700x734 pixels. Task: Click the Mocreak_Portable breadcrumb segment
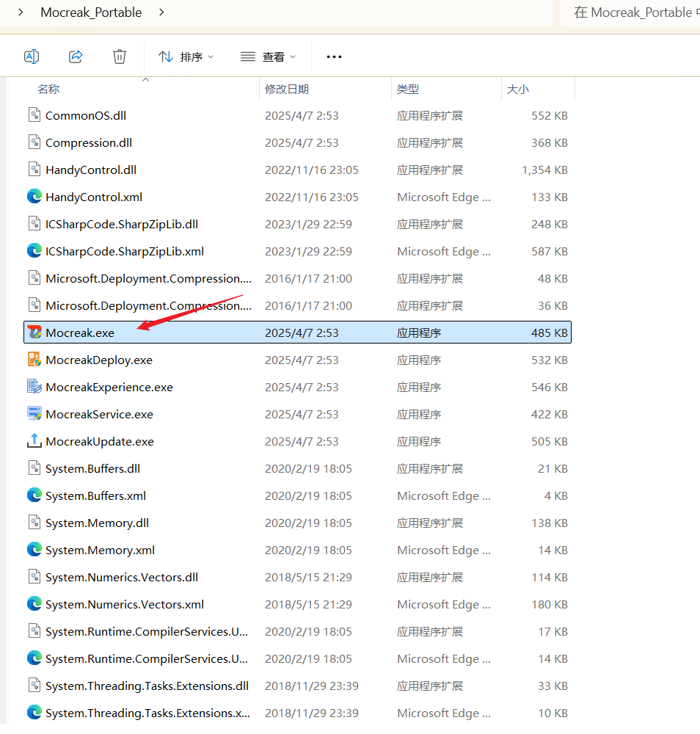[91, 12]
